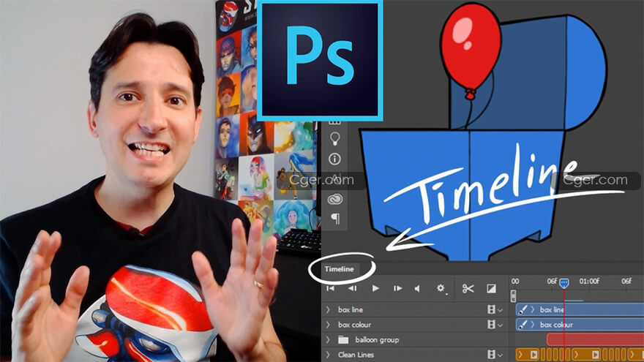Choose a transition with the transition icon
The width and height of the screenshot is (644, 362).
[x=491, y=289]
